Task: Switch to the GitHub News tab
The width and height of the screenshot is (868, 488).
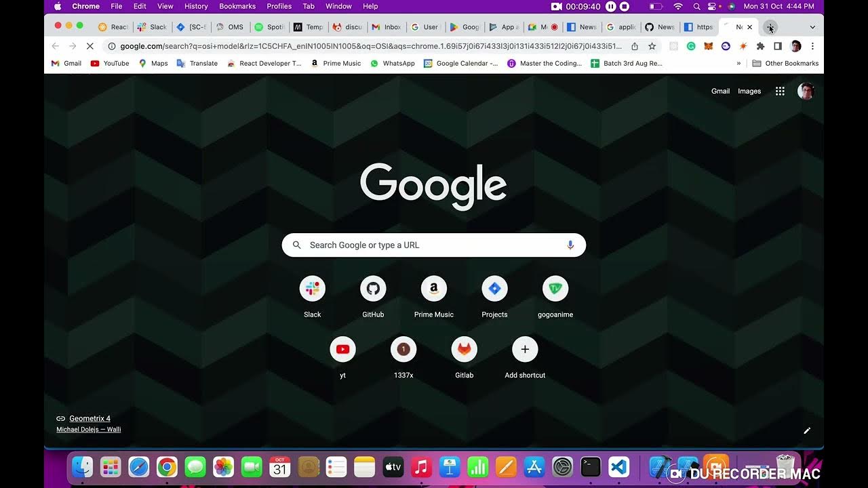Action: pos(660,27)
